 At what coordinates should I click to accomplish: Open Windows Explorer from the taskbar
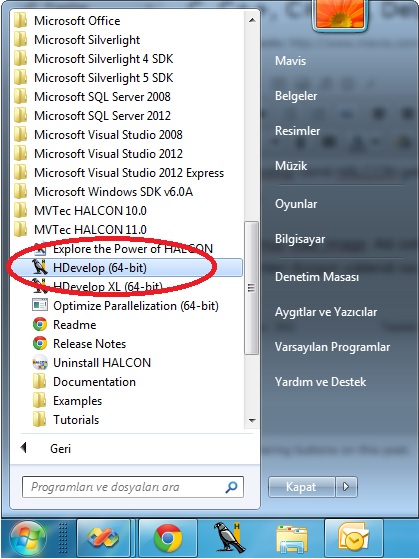292,539
